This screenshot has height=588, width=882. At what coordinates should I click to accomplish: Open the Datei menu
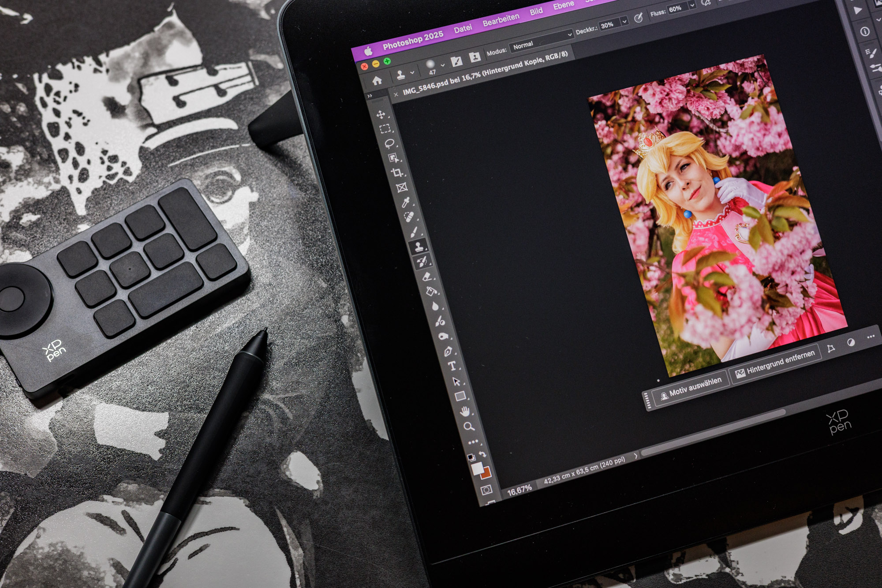(x=463, y=29)
